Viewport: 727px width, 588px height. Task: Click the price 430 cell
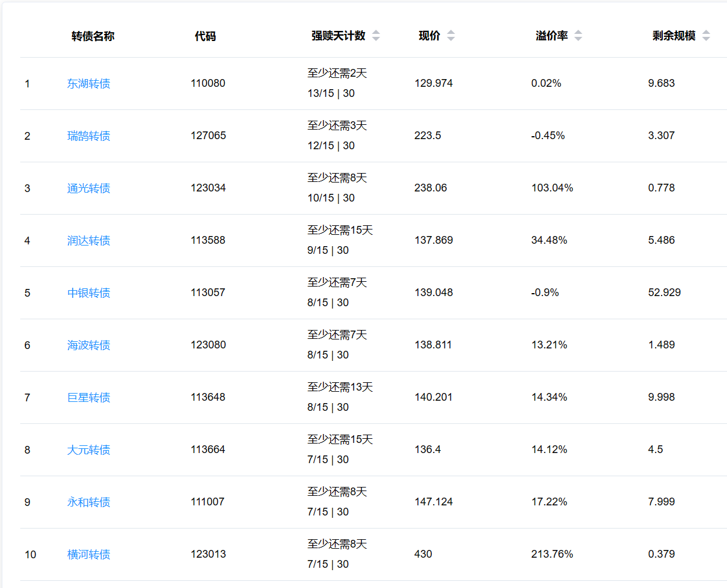coord(423,554)
